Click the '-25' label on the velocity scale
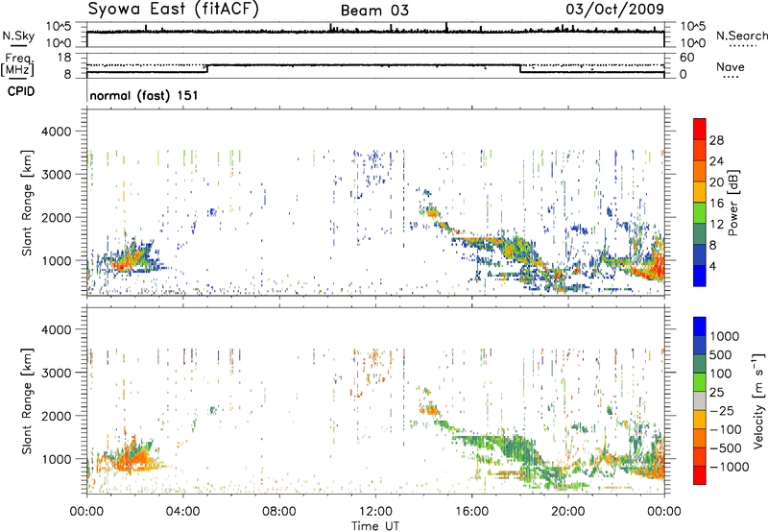Image resolution: width=768 pixels, height=532 pixels. pos(722,411)
